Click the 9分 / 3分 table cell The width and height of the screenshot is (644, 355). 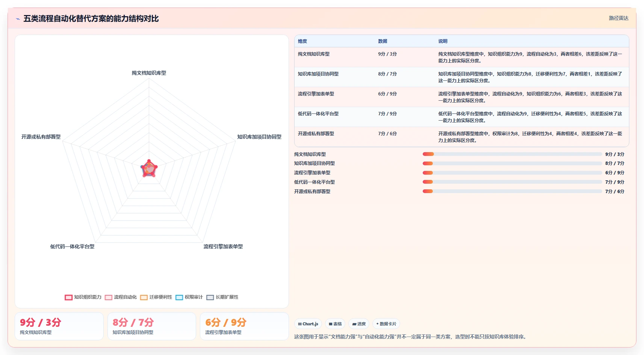click(387, 54)
